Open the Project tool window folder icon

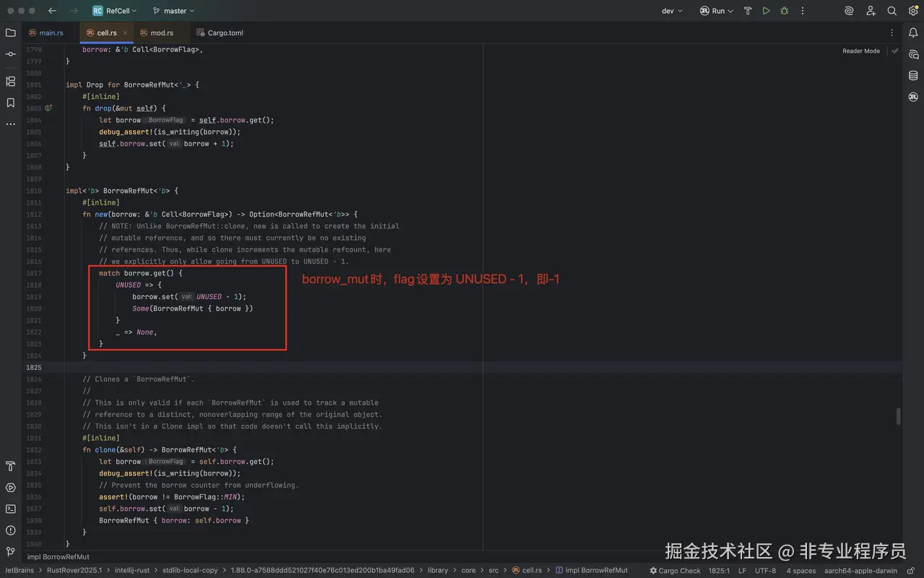10,33
